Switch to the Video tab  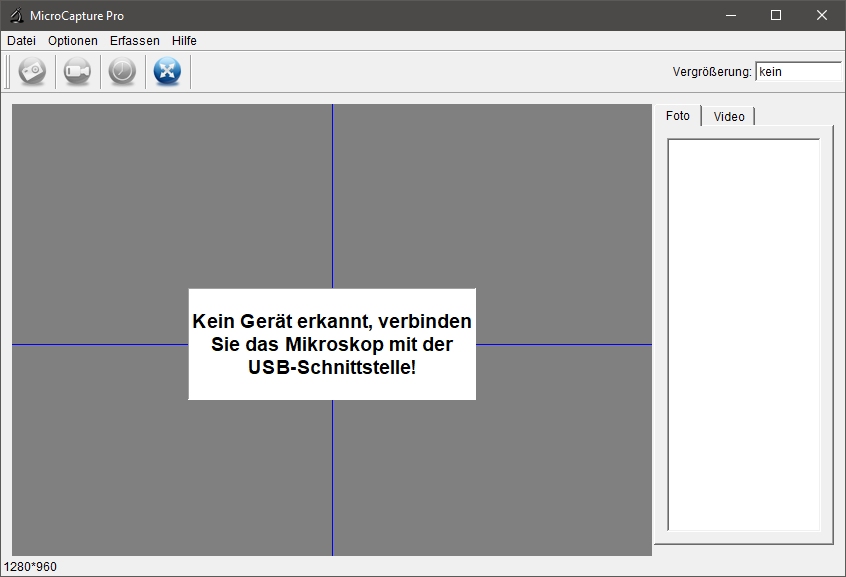(x=729, y=117)
